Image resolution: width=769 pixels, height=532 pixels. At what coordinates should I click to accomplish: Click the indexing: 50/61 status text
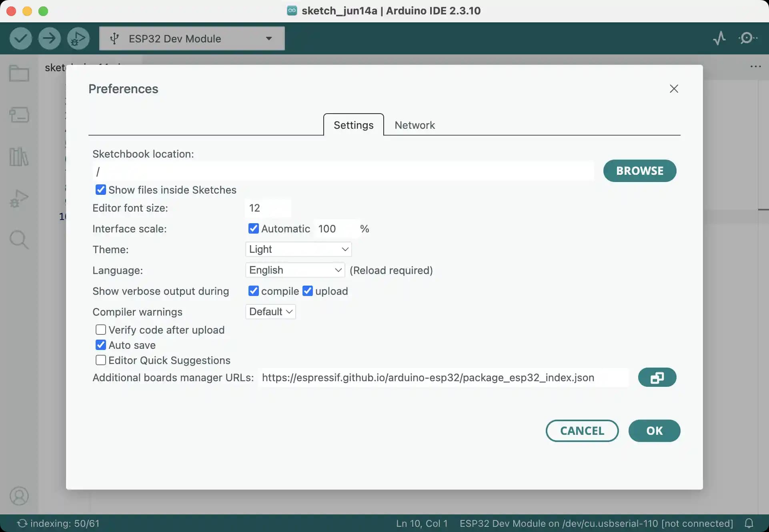point(65,523)
